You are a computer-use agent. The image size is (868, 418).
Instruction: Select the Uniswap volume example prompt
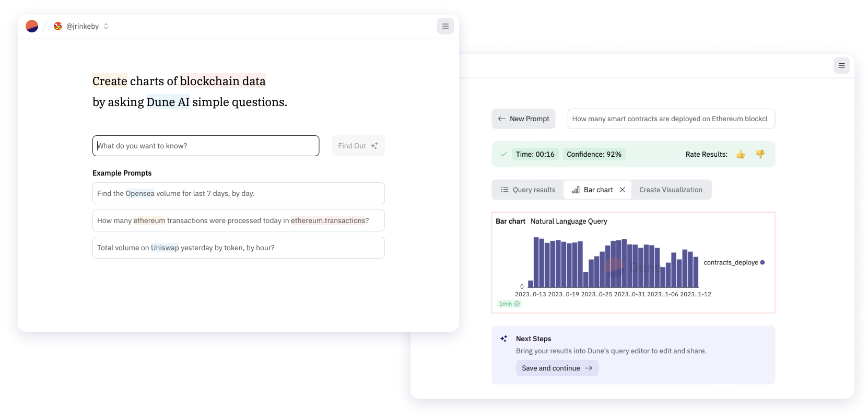click(239, 248)
